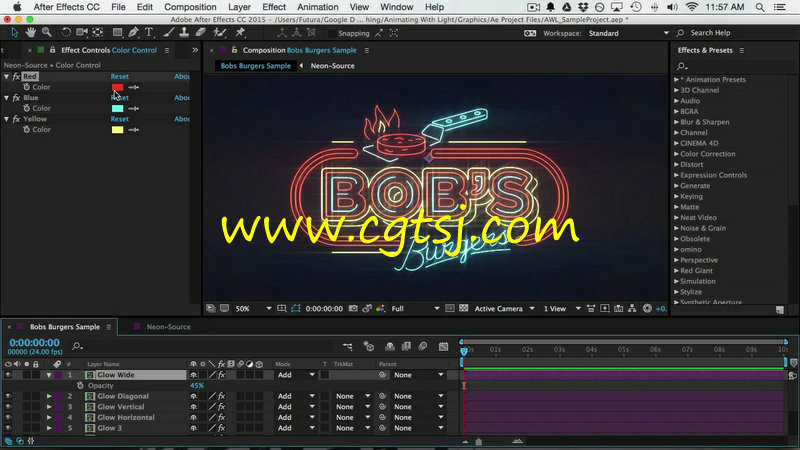Screen dimensions: 800x450
Task: Switch to the Neon-Source timeline tab
Action: click(168, 327)
